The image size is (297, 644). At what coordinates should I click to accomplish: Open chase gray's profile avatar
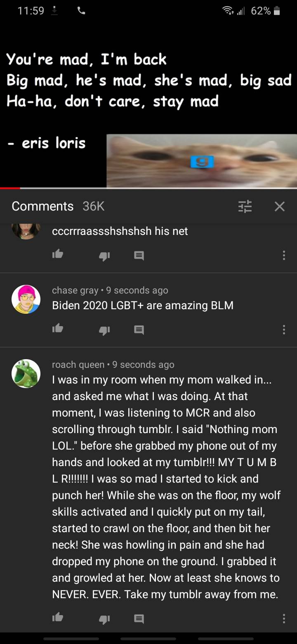(26, 299)
